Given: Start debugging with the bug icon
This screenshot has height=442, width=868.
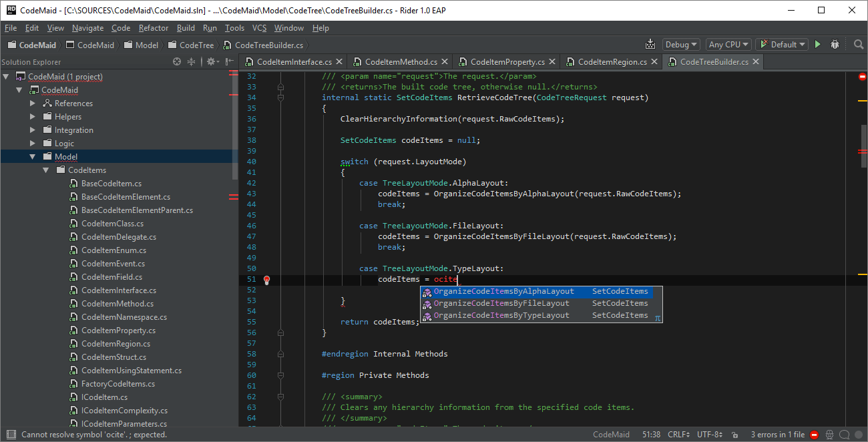Looking at the screenshot, I should tap(835, 45).
